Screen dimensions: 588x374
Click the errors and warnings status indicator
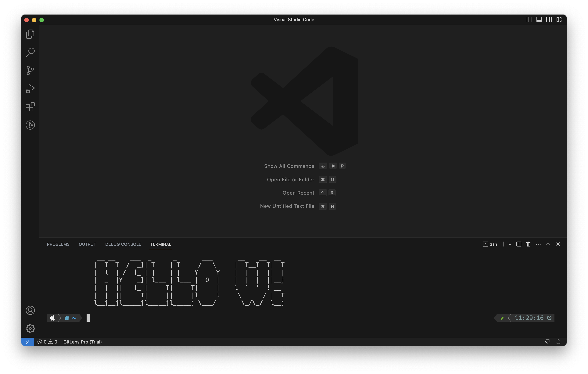coord(47,342)
